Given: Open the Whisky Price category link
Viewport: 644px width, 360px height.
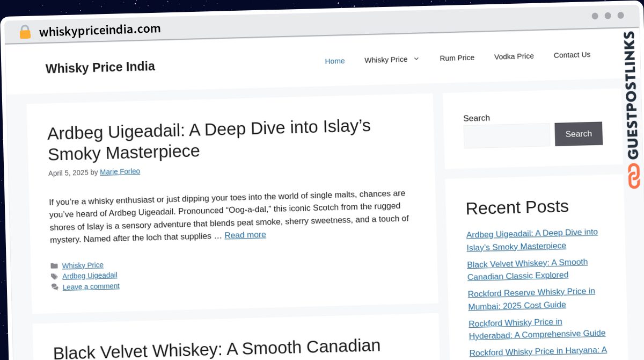Looking at the screenshot, I should tap(83, 265).
